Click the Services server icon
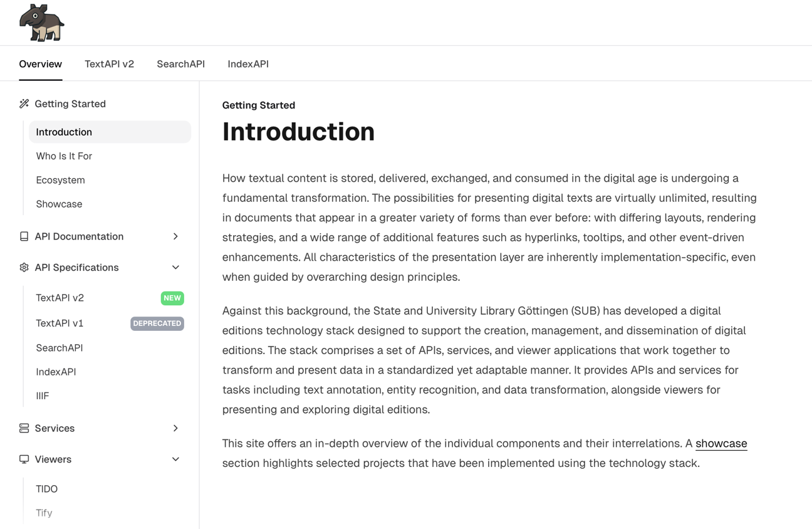 tap(24, 428)
